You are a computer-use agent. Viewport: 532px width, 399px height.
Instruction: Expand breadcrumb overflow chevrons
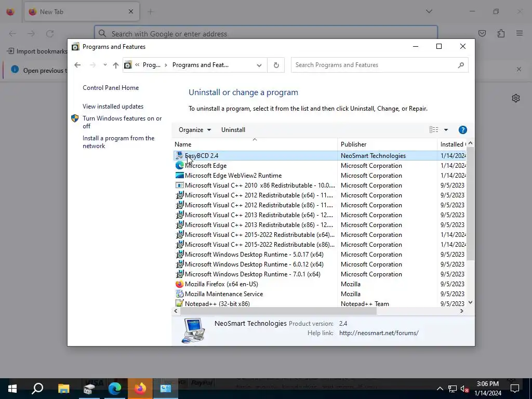pos(137,65)
